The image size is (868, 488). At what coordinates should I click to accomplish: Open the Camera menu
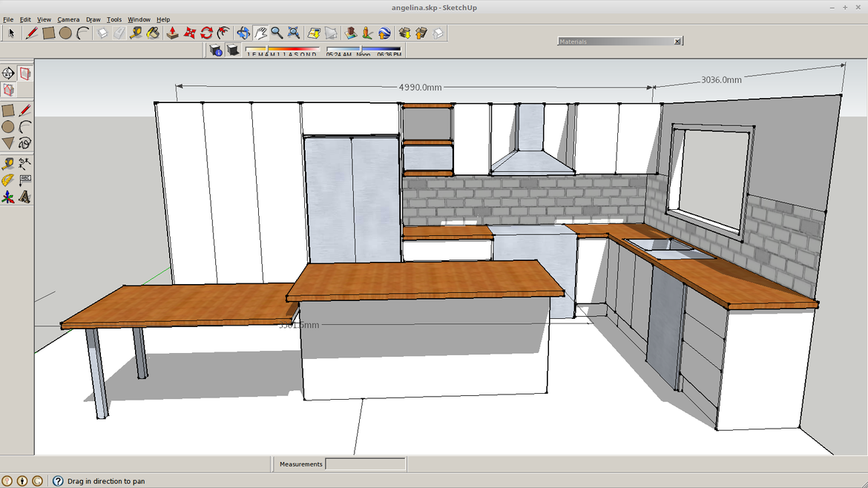point(68,19)
